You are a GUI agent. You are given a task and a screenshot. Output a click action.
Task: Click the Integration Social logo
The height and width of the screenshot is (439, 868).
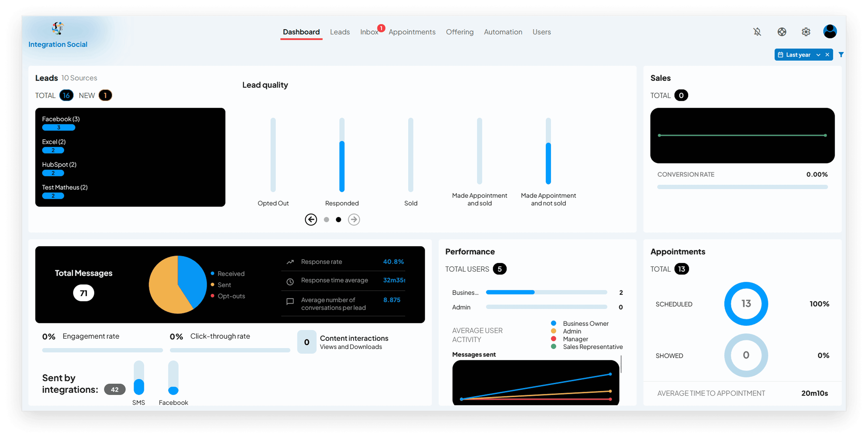(58, 35)
